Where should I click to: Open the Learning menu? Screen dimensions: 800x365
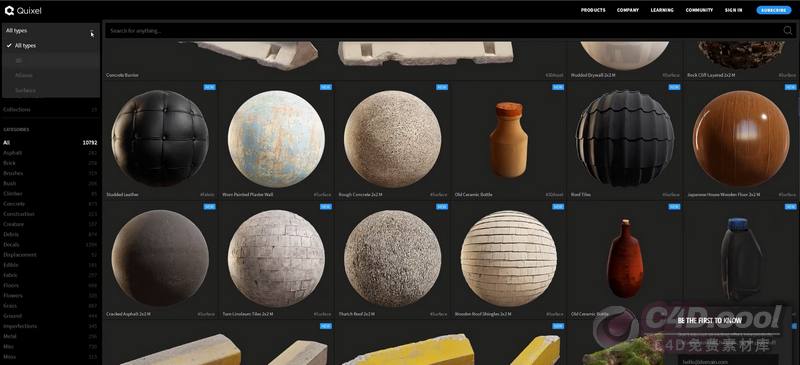click(662, 10)
